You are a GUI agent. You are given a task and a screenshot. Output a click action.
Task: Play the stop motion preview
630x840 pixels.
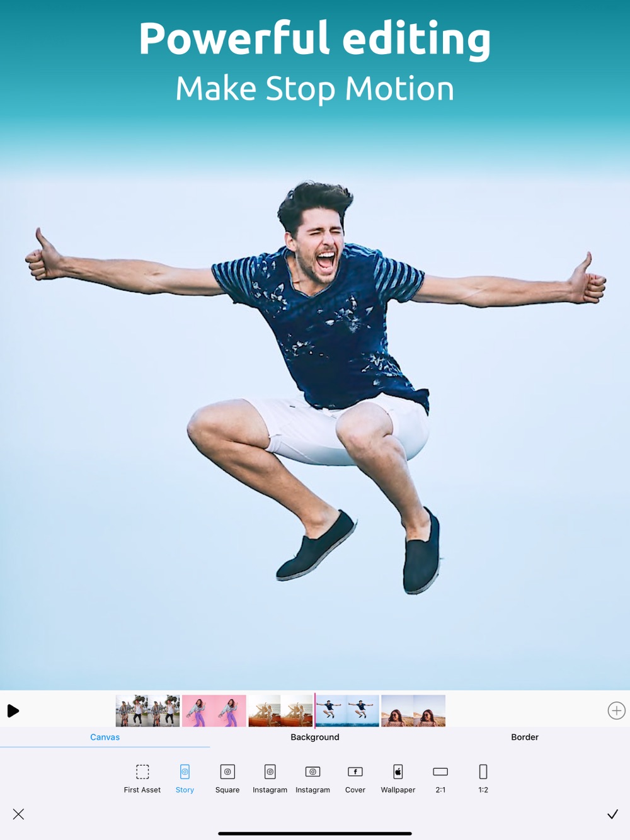pos(13,711)
